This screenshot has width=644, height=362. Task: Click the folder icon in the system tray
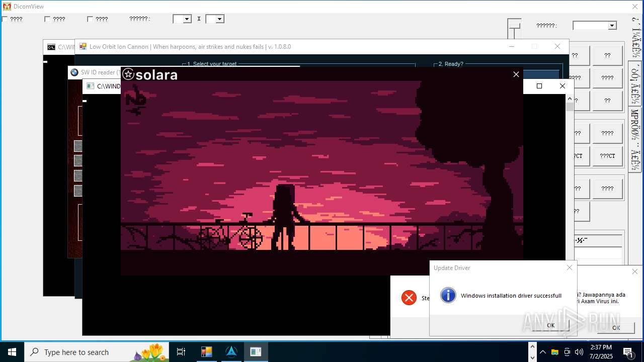[x=555, y=352]
